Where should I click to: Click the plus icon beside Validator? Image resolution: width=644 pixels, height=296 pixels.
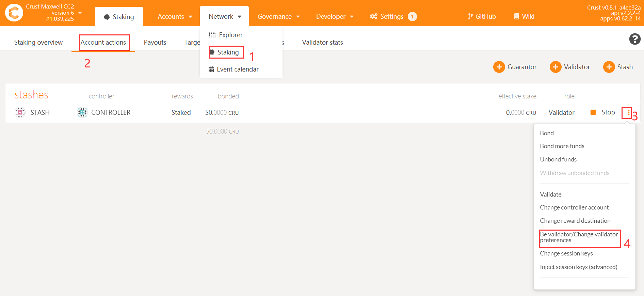pyautogui.click(x=555, y=67)
